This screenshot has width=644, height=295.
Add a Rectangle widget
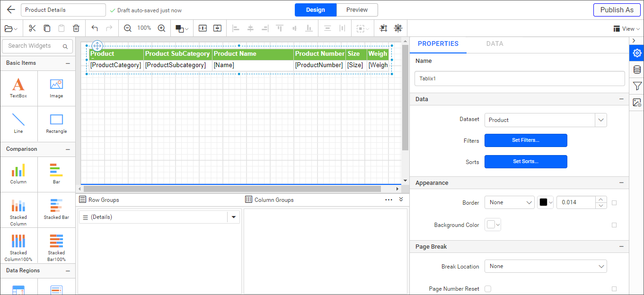56,123
